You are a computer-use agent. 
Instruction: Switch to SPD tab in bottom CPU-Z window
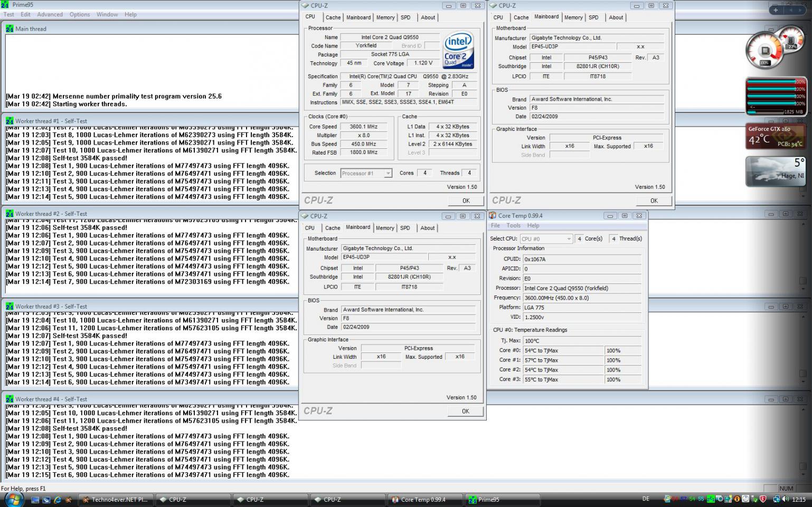(405, 228)
